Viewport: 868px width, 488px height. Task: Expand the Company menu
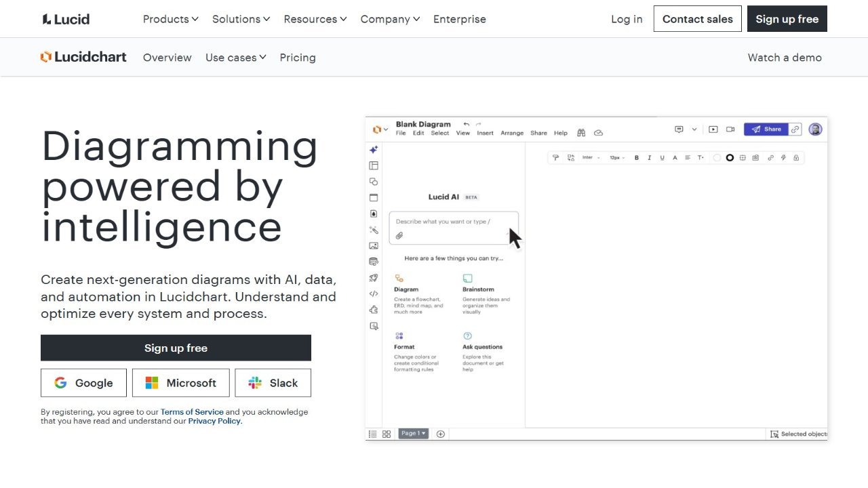coord(390,19)
